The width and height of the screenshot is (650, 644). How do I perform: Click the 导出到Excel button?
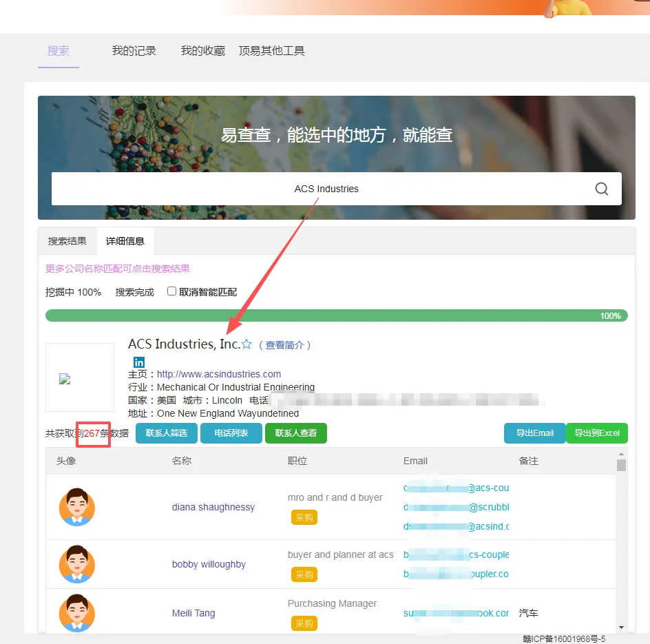coord(597,433)
